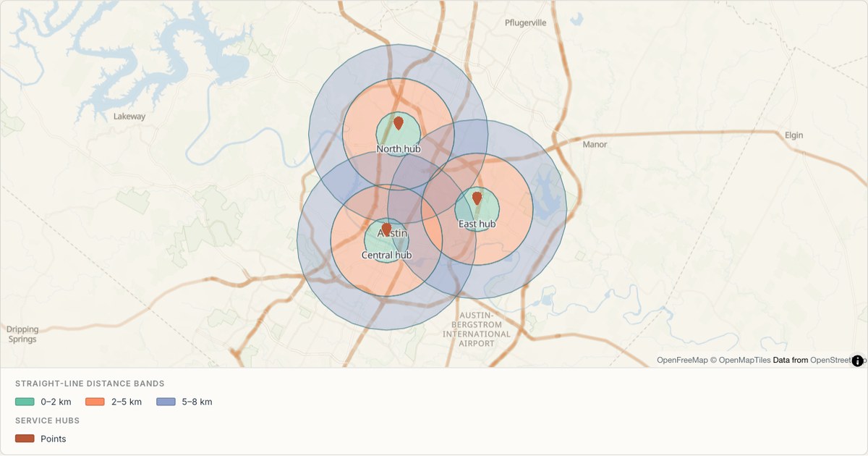This screenshot has width=868, height=456.
Task: Click the North hub label
Action: pyautogui.click(x=399, y=149)
